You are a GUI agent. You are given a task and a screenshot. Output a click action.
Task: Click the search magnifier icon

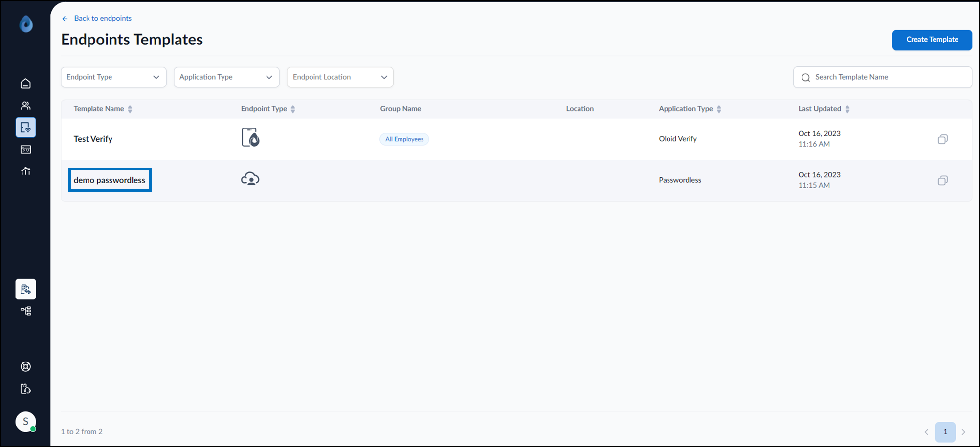(805, 78)
